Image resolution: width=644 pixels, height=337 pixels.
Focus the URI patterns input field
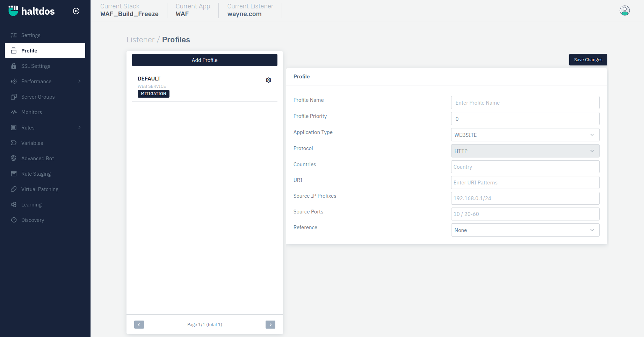tap(525, 182)
